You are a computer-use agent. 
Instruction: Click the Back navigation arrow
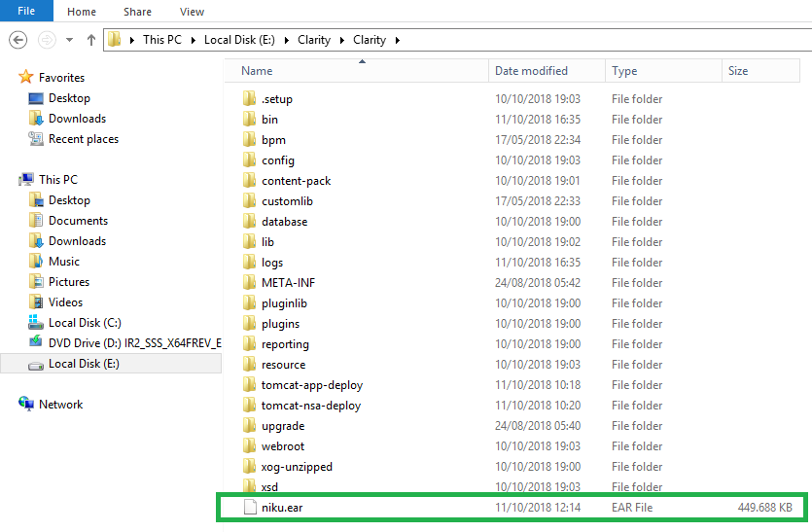[18, 40]
